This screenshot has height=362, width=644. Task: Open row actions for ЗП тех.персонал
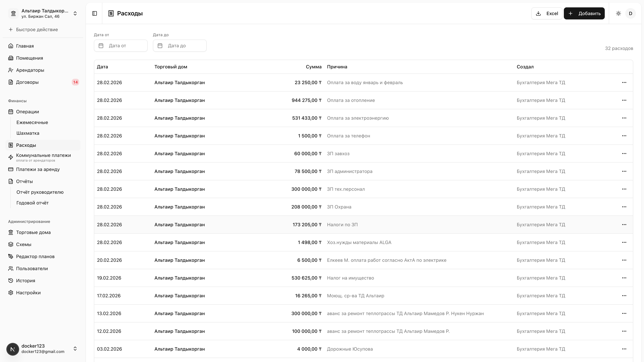click(624, 189)
